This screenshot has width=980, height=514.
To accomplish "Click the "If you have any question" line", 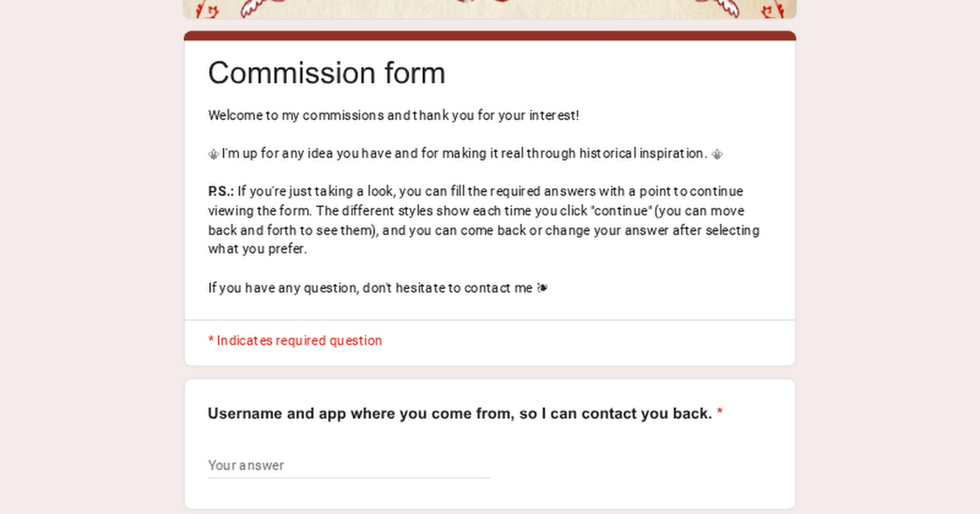I will [370, 288].
